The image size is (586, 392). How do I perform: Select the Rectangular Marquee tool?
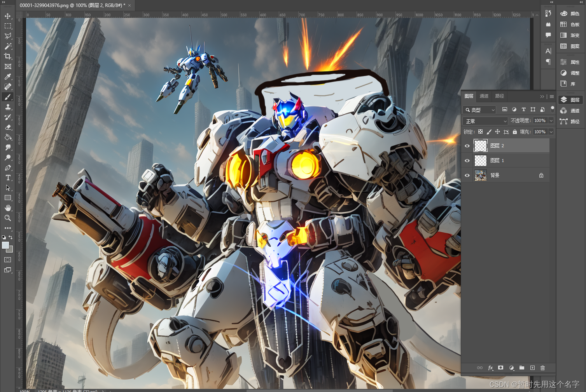click(8, 26)
